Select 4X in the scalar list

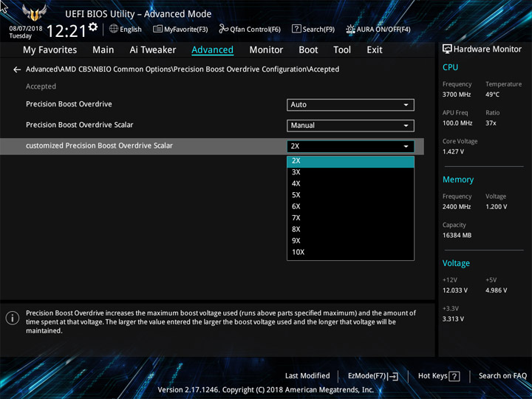coord(350,183)
